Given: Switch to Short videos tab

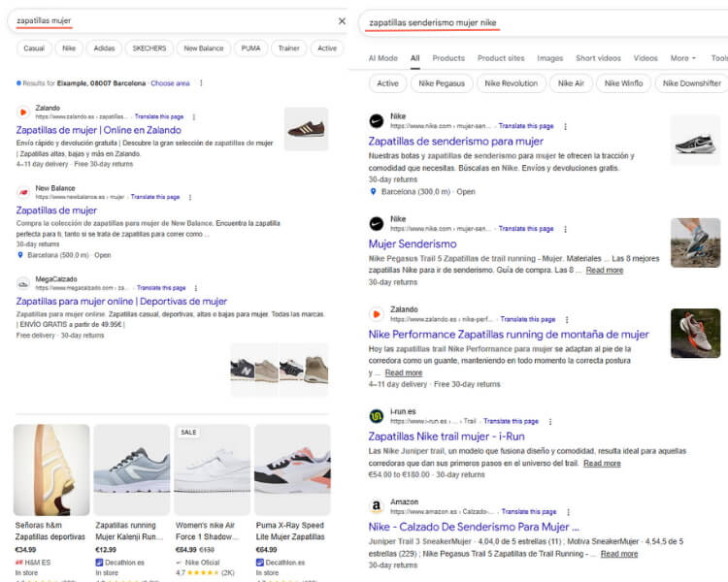Looking at the screenshot, I should (598, 58).
